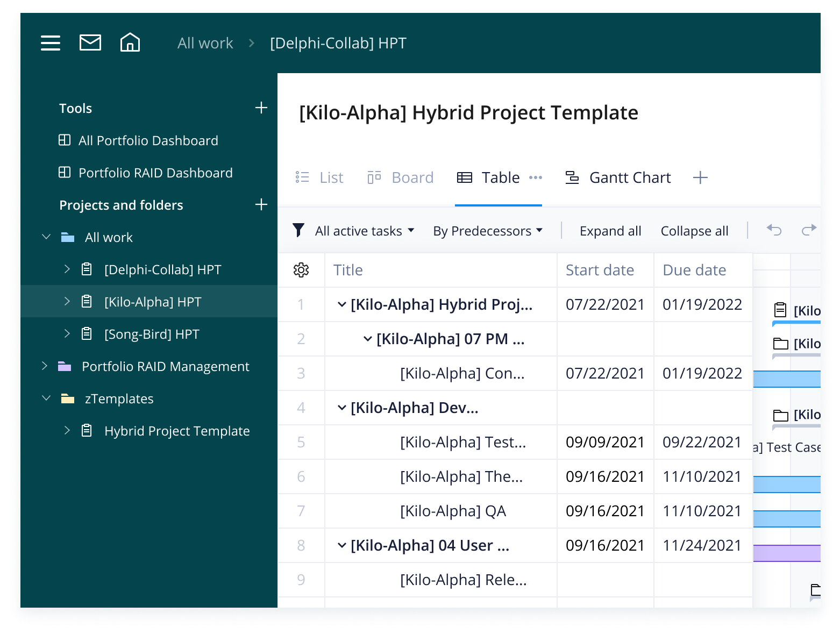This screenshot has width=840, height=634.
Task: Open the hamburger navigation menu
Action: pyautogui.click(x=51, y=42)
